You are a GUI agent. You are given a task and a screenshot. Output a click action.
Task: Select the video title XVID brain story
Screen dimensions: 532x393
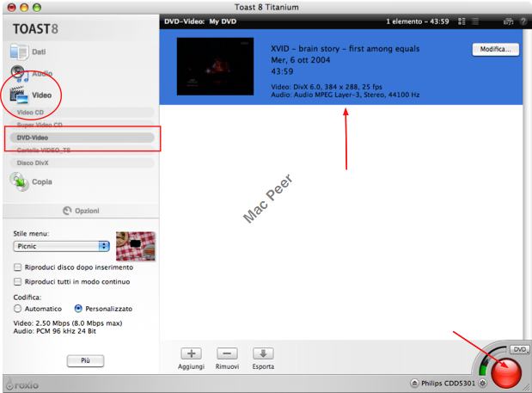click(x=345, y=49)
